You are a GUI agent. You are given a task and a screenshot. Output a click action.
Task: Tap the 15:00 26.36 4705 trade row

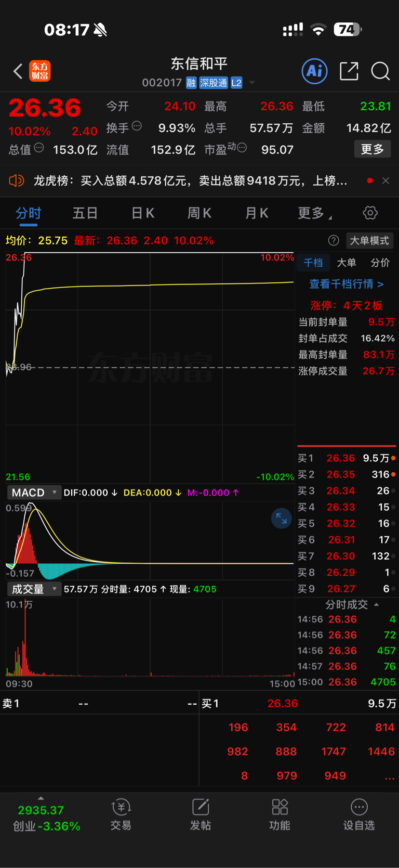pos(347,682)
